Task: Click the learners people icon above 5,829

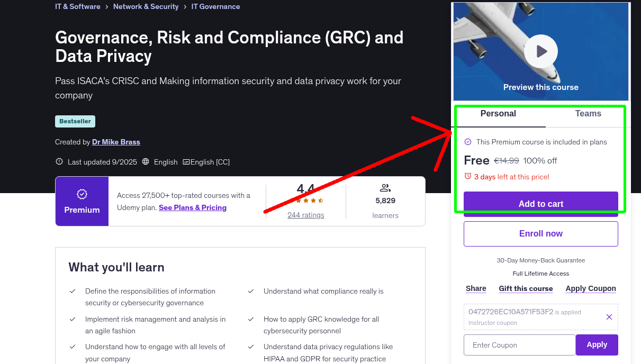Action: [x=385, y=187]
